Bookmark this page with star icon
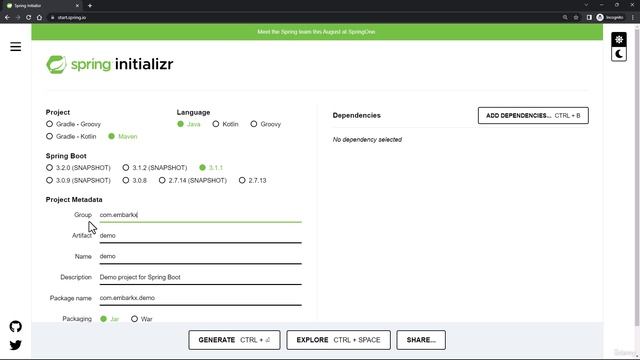This screenshot has height=360, width=640. [x=576, y=18]
